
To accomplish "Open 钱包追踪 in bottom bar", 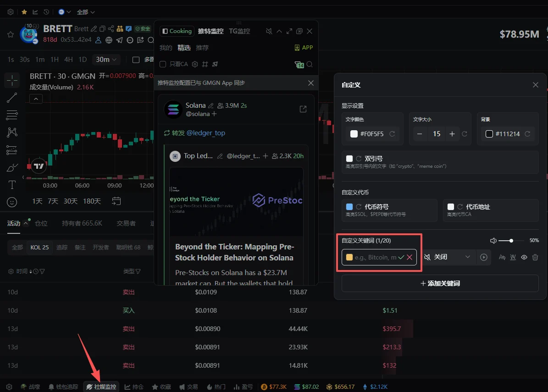I will (x=63, y=387).
